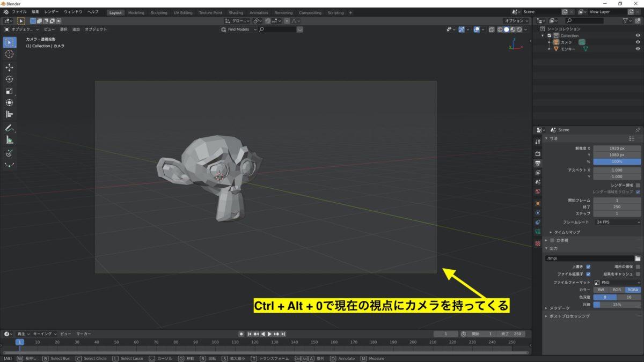Switch to the Sculpting workspace tab

point(159,12)
